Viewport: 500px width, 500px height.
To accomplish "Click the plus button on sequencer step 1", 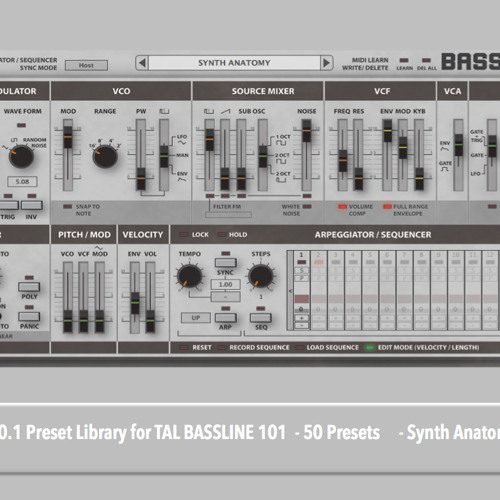I will (302, 318).
